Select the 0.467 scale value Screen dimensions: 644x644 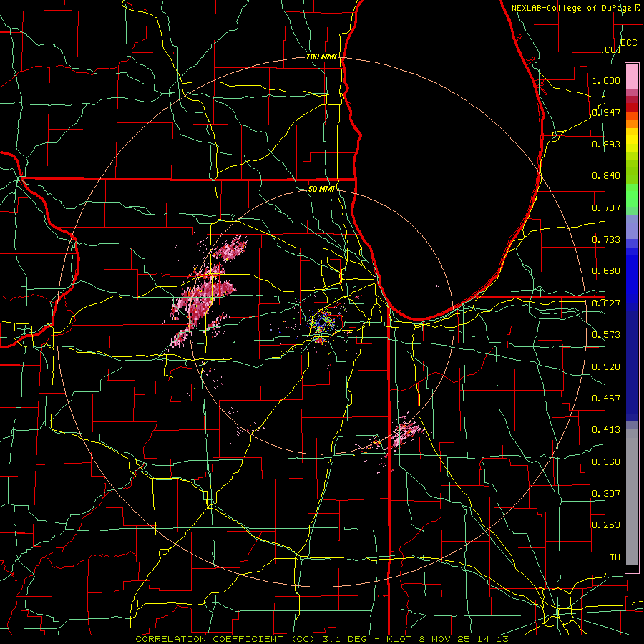606,399
